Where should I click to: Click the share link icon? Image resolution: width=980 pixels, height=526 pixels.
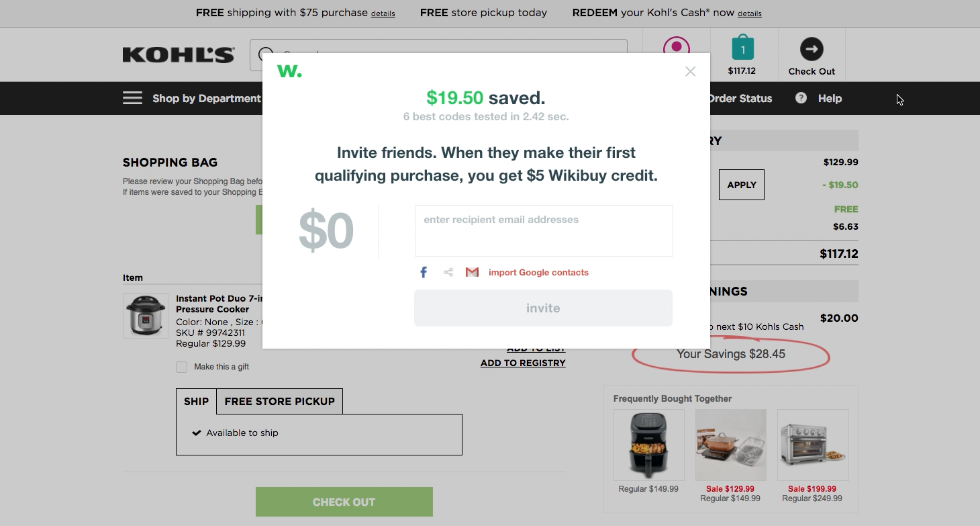pyautogui.click(x=448, y=272)
